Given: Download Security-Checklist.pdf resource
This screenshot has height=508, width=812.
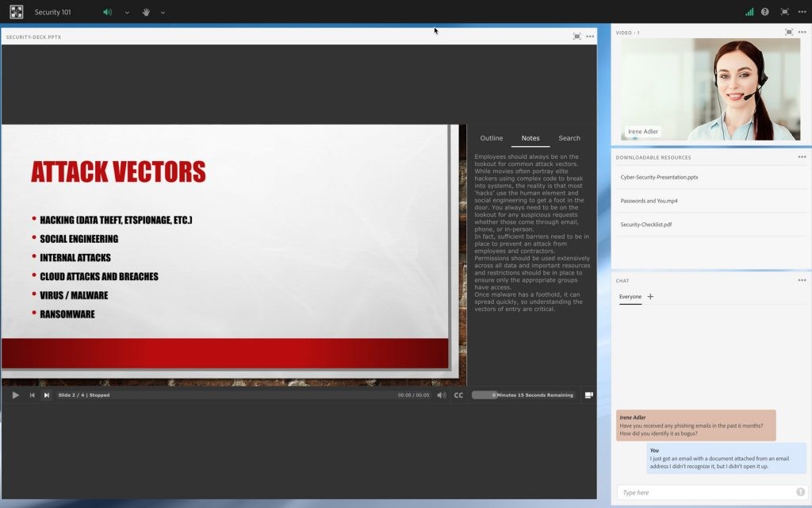Looking at the screenshot, I should pyautogui.click(x=646, y=225).
